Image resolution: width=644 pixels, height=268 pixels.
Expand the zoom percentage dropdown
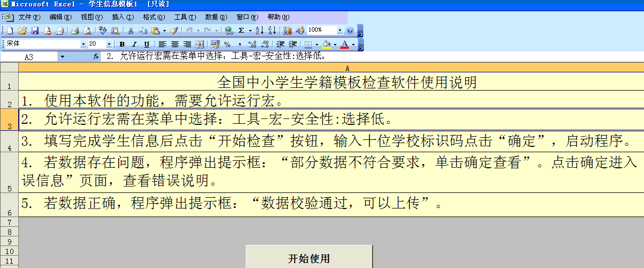click(x=340, y=31)
